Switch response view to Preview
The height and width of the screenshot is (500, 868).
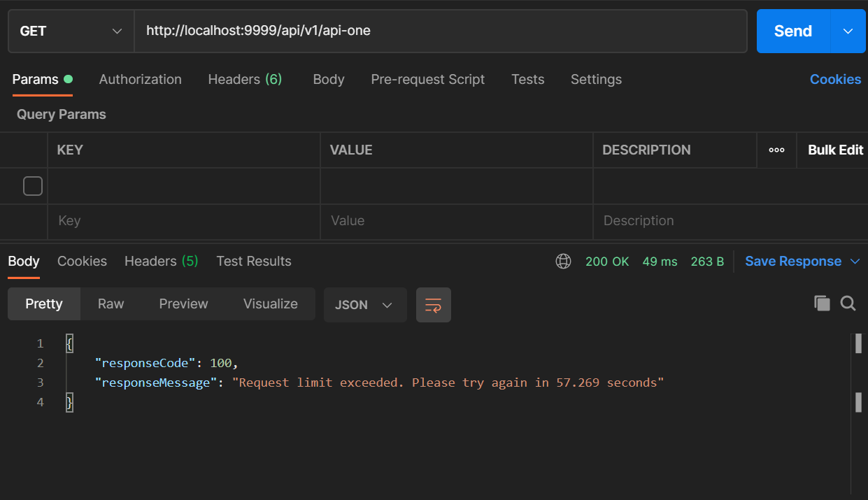[183, 303]
